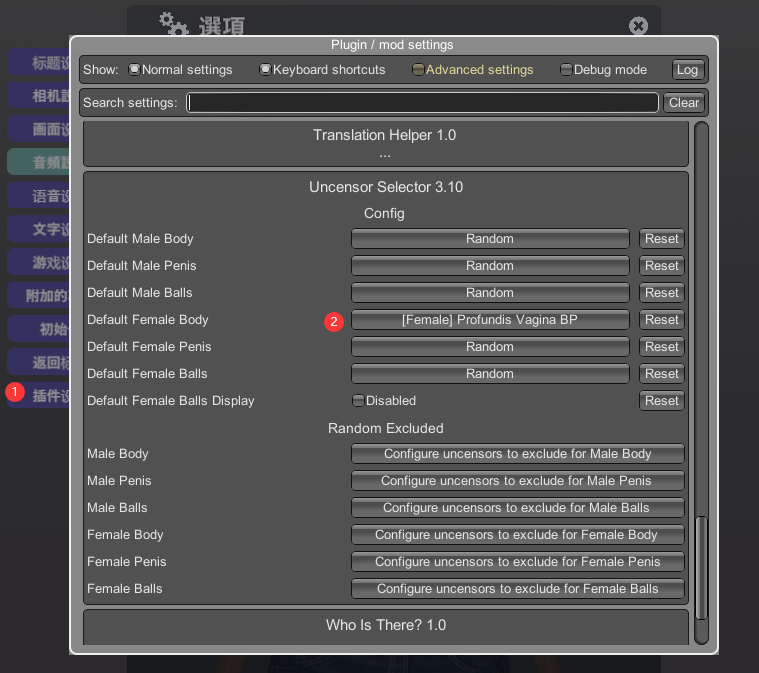Reset Default Male Balls setting
The height and width of the screenshot is (673, 759).
[661, 293]
